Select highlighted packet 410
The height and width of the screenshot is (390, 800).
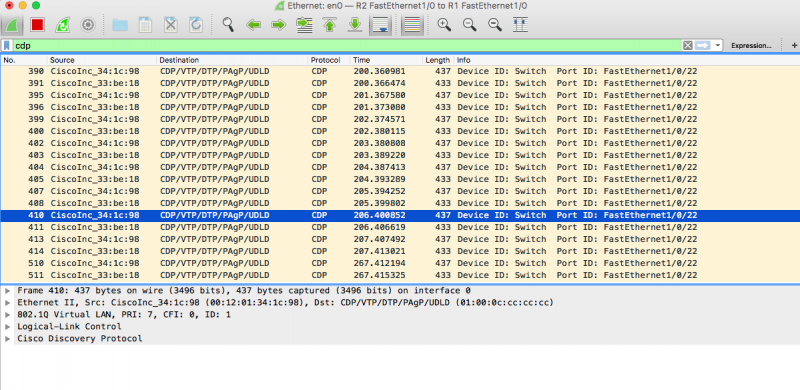(400, 215)
